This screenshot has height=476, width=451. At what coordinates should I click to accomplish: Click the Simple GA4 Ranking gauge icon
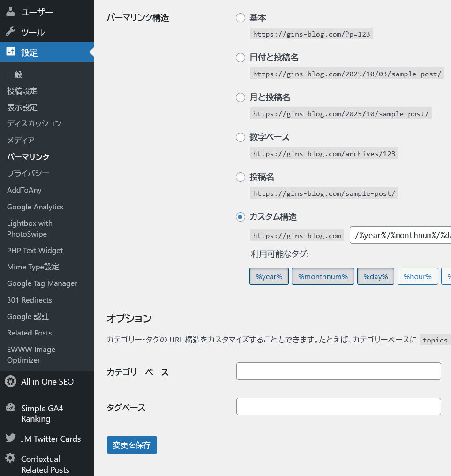(10, 408)
